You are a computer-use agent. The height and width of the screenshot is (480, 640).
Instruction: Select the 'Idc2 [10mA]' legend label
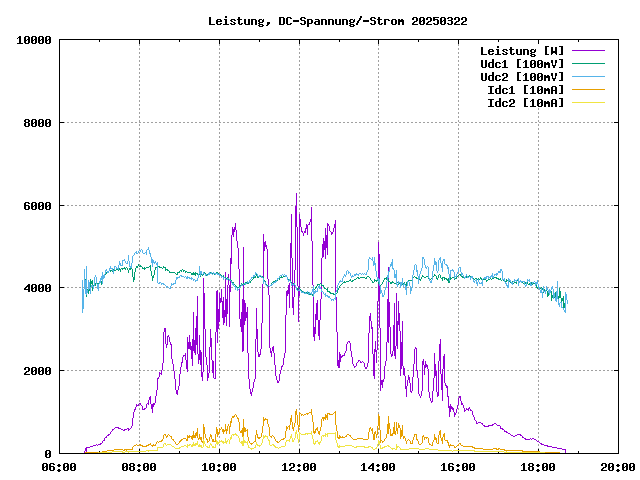coord(525,103)
